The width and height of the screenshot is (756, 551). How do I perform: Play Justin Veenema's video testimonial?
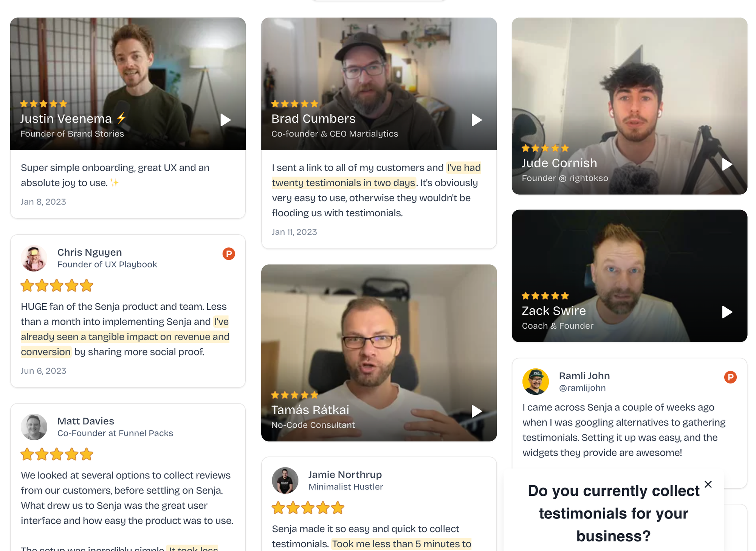225,120
